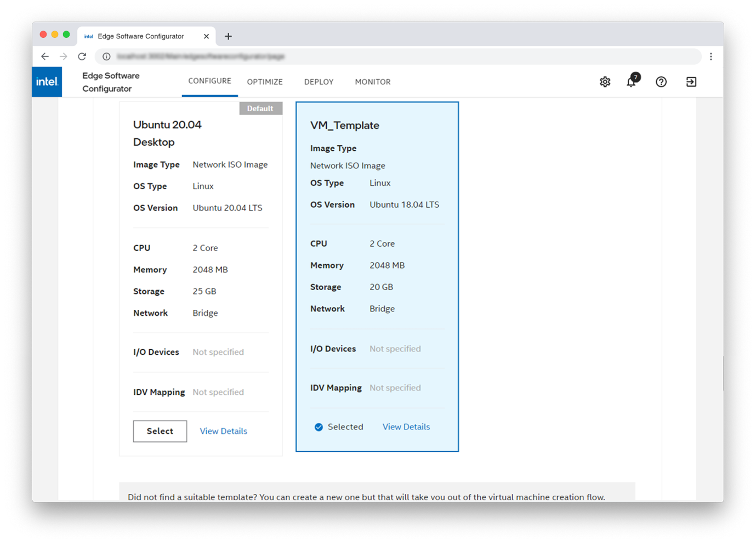Click the browser back arrow

click(45, 56)
